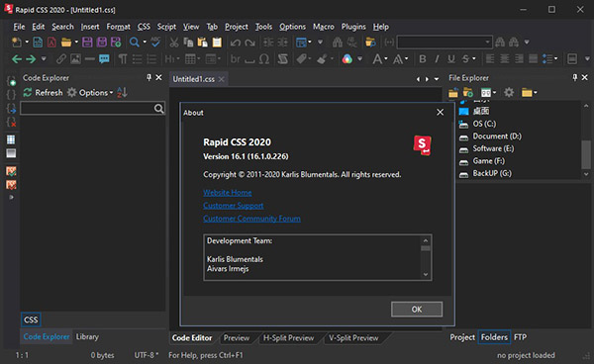Viewport: 594px width, 364px height.
Task: Toggle align center button
Action: click(x=505, y=59)
